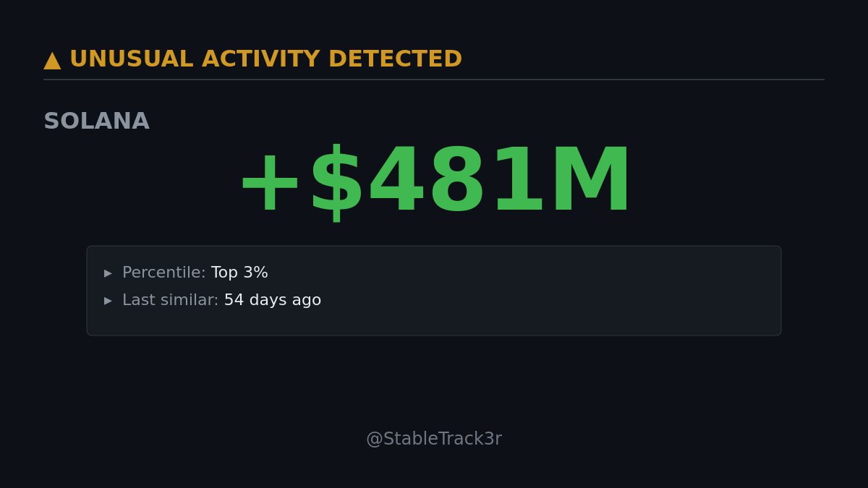This screenshot has width=868, height=488.
Task: Select the Top 3% value
Action: coord(239,273)
